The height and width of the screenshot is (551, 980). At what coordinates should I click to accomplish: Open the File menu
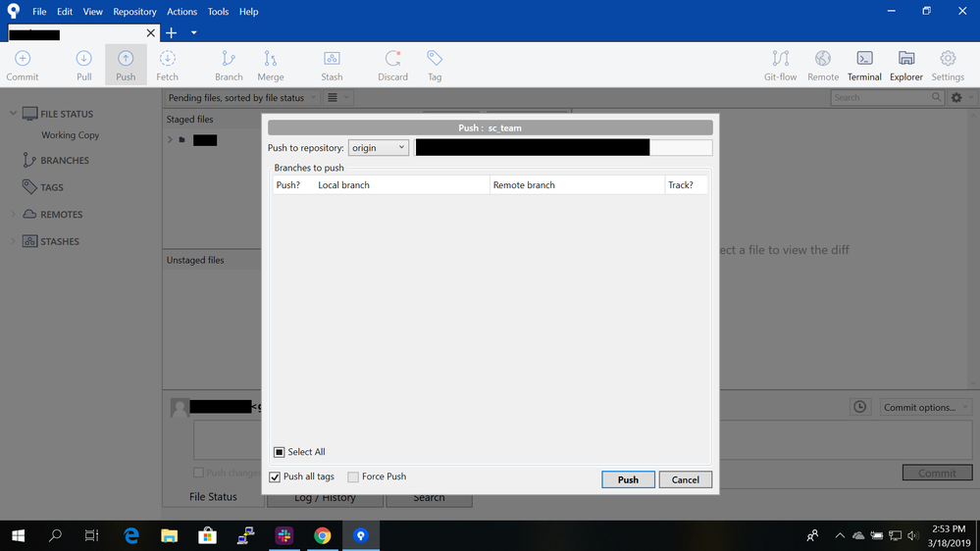pyautogui.click(x=39, y=11)
